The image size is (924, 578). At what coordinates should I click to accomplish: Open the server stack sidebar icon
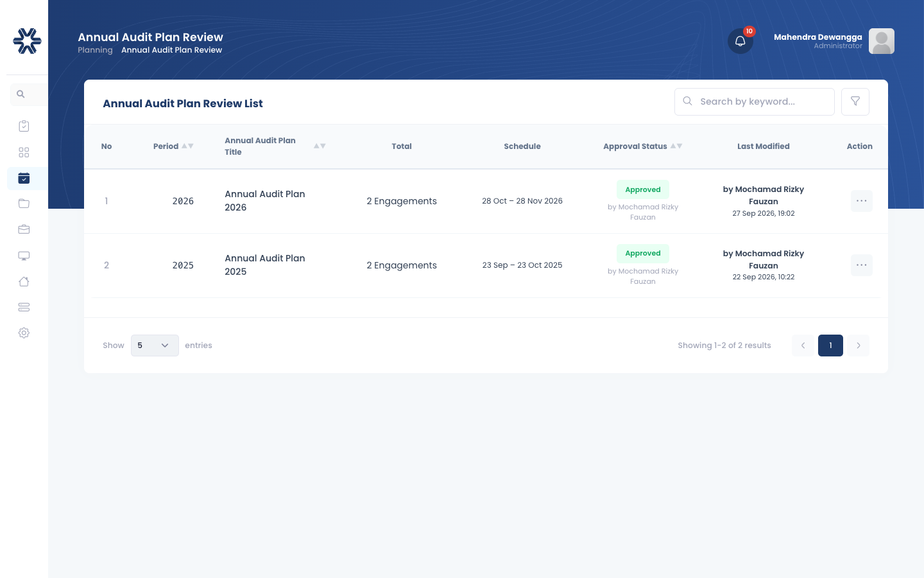coord(24,307)
